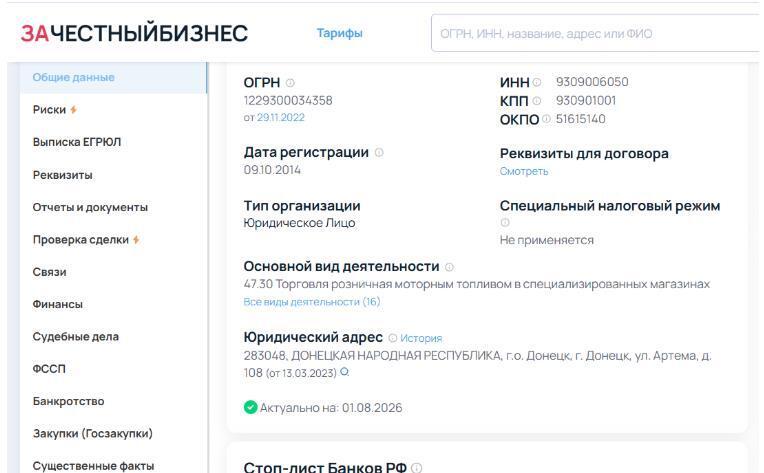The image size is (764, 473).
Task: Select ФССП in the sidebar
Action: [x=49, y=369]
